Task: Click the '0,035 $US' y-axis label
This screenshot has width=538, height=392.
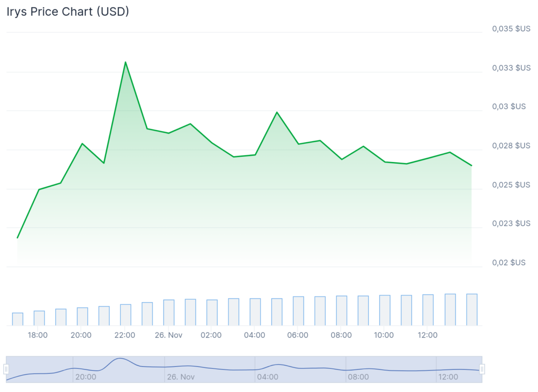Action: pyautogui.click(x=511, y=29)
